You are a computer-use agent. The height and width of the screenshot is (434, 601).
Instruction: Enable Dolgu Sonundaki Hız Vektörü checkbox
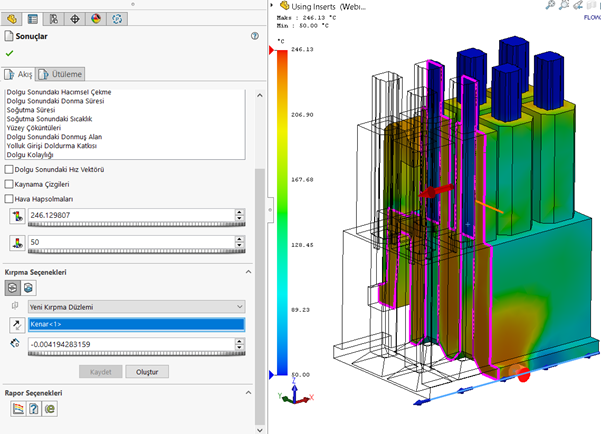[x=10, y=169]
